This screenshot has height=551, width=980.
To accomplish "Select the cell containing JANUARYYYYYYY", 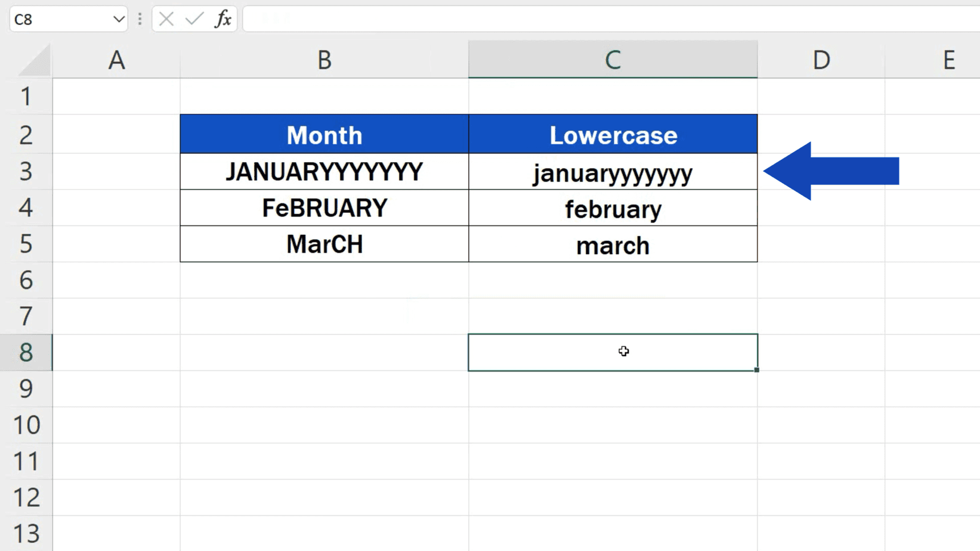I will pyautogui.click(x=324, y=172).
